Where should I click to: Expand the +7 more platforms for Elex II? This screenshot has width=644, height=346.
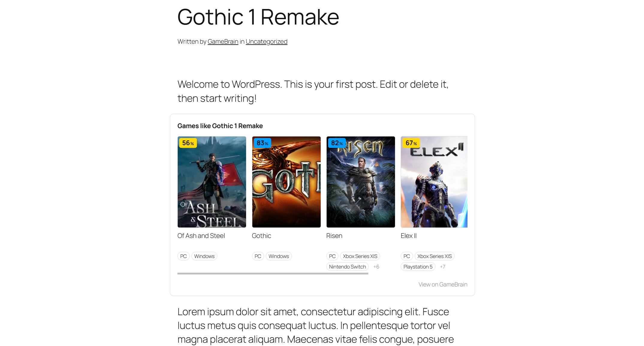click(x=442, y=267)
